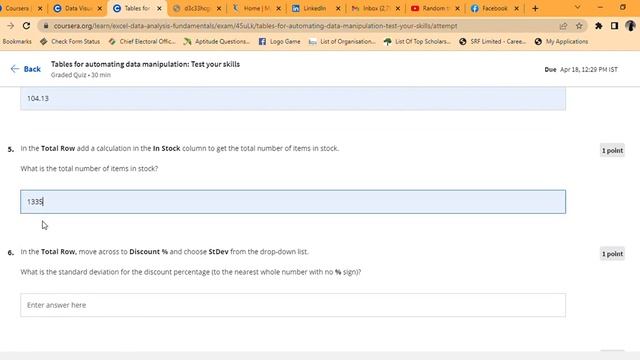Image resolution: width=640 pixels, height=360 pixels.
Task: Toggle the browser side panel icon
Action: (x=614, y=26)
